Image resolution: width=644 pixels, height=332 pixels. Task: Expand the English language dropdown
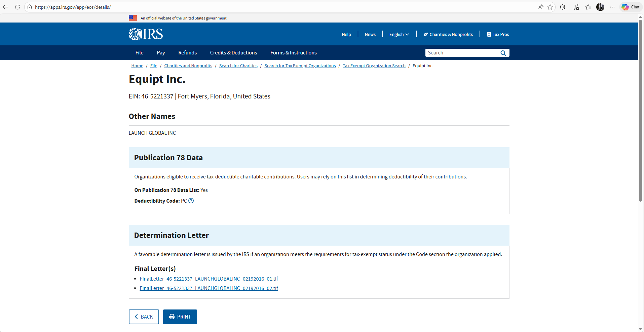tap(399, 34)
